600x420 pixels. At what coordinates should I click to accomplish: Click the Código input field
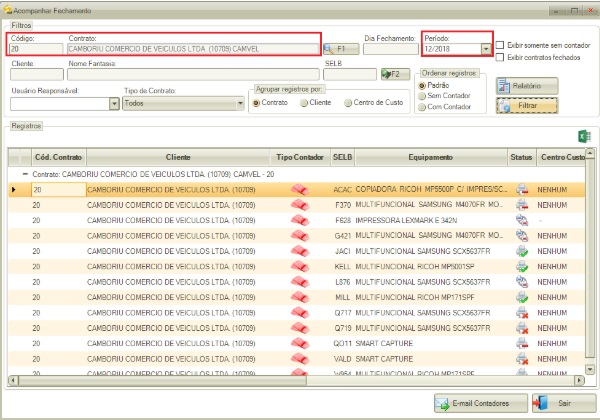click(x=36, y=49)
